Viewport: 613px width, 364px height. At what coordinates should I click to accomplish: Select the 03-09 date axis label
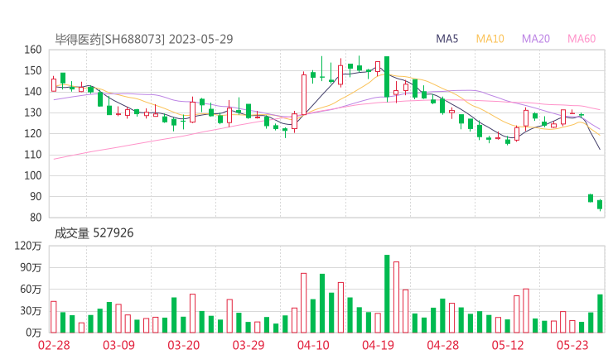pyautogui.click(x=118, y=345)
